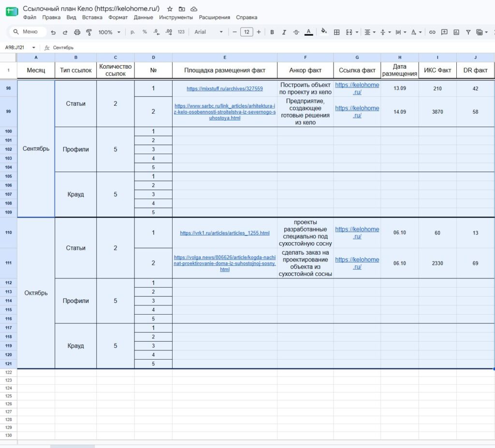The image size is (495, 448).
Task: Activate the paint format tool
Action: pyautogui.click(x=89, y=32)
